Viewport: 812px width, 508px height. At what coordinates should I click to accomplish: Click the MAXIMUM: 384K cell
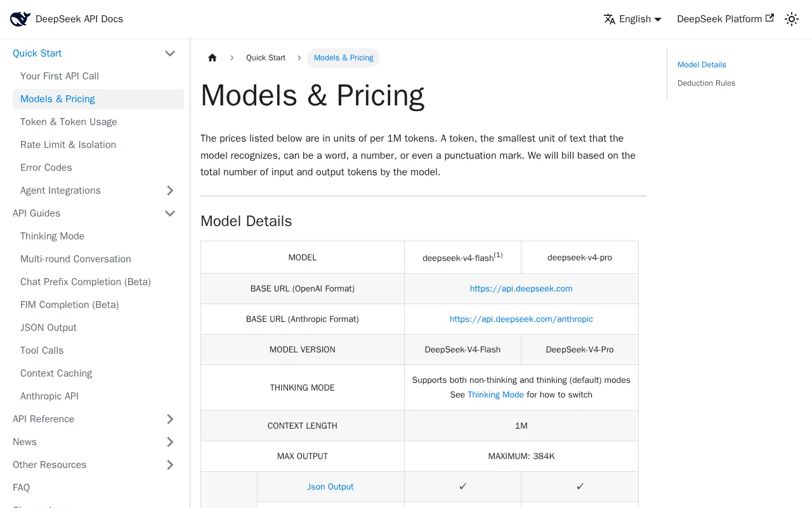[521, 456]
